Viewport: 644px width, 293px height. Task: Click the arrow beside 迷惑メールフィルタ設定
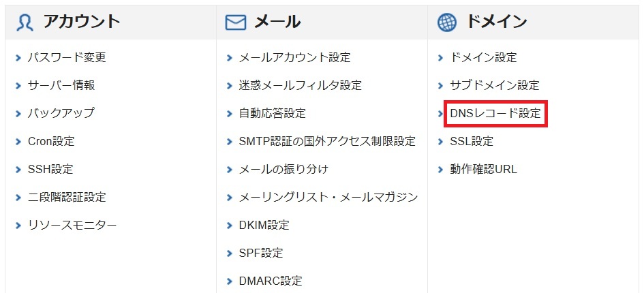pyautogui.click(x=230, y=86)
